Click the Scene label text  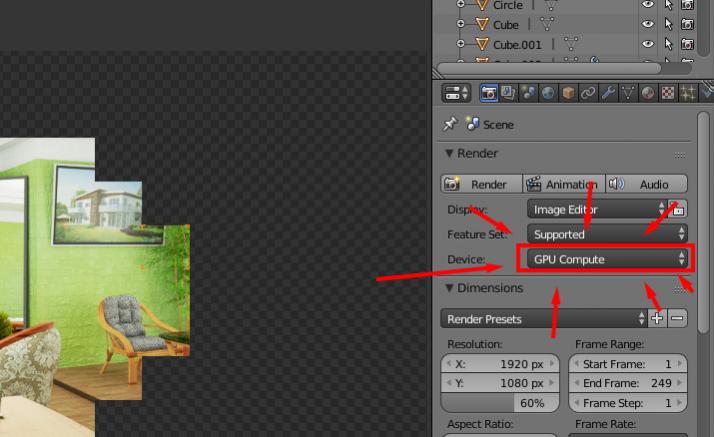point(498,124)
